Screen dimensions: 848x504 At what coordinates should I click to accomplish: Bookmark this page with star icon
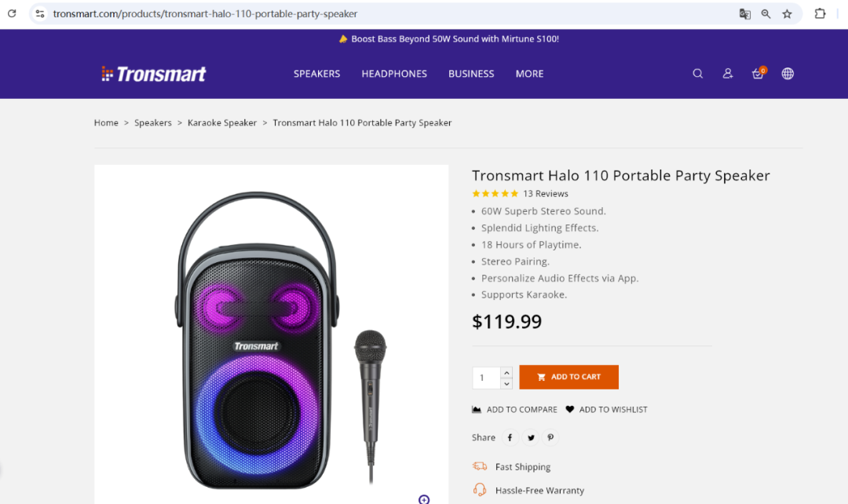(787, 14)
